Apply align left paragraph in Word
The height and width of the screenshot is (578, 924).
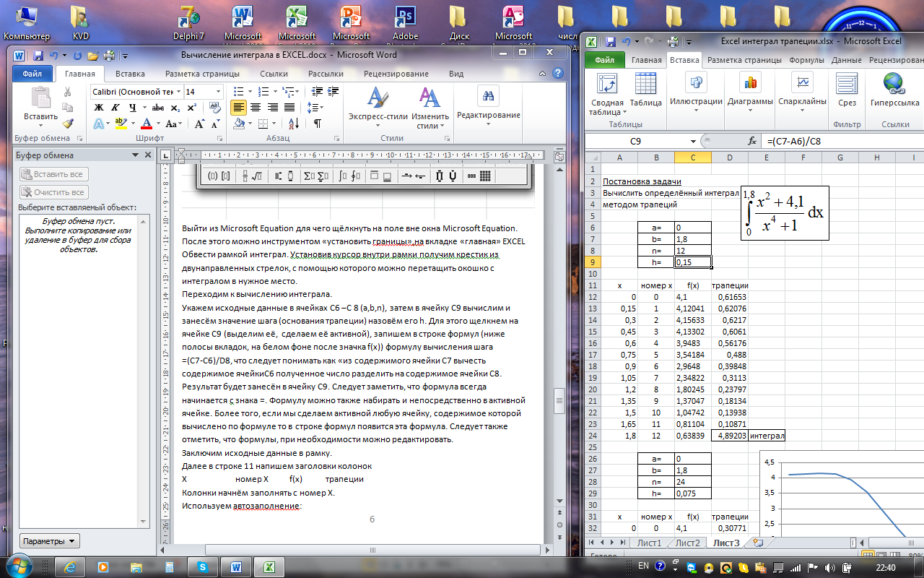(239, 108)
